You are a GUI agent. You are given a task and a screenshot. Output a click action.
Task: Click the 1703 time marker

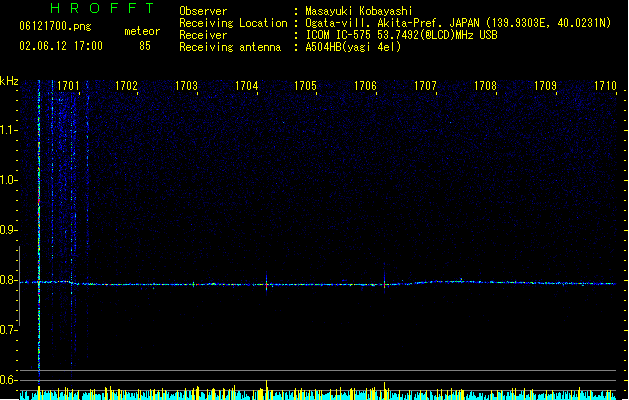187,86
